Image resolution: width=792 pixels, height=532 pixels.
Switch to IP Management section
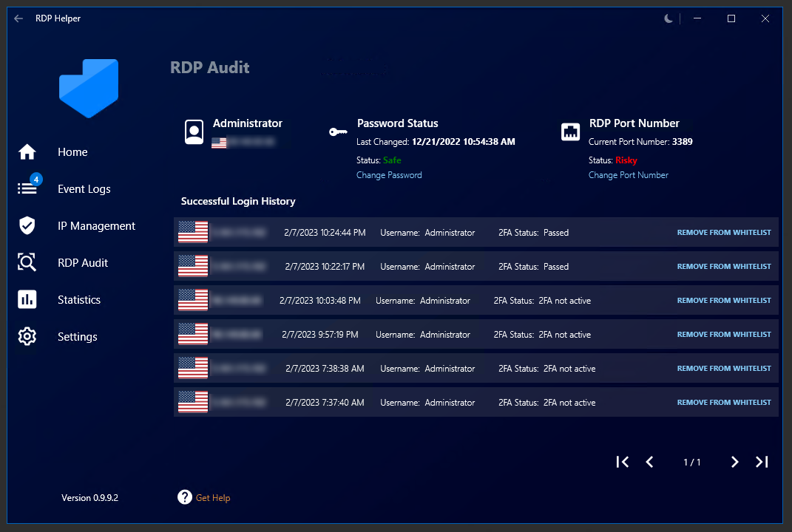coord(96,226)
